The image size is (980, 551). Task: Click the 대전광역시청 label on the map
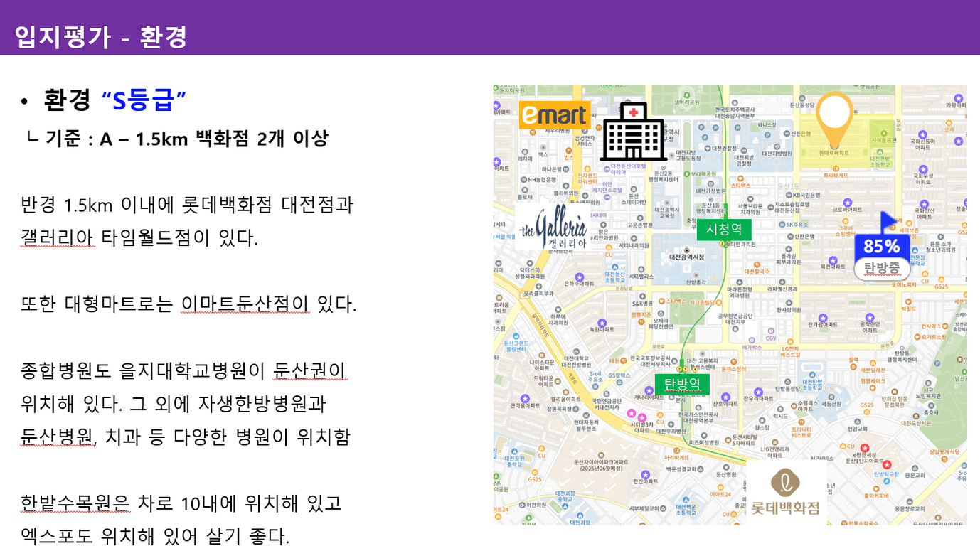coord(686,256)
